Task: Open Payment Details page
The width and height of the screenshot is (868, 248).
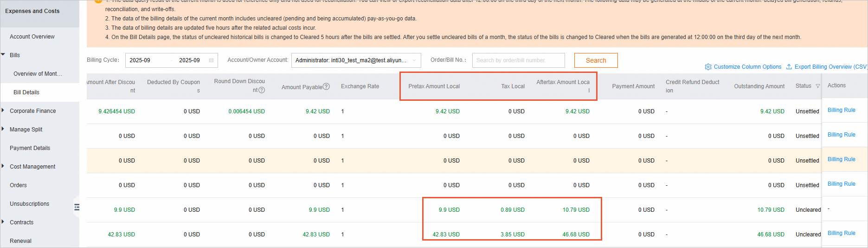Action: click(30, 148)
